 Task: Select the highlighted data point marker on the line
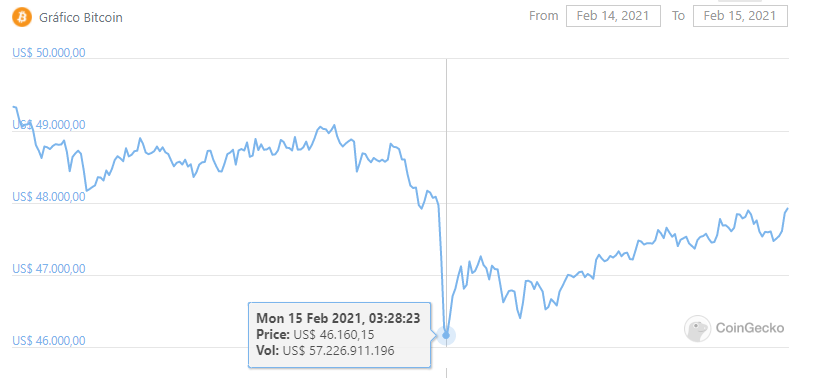click(x=446, y=335)
